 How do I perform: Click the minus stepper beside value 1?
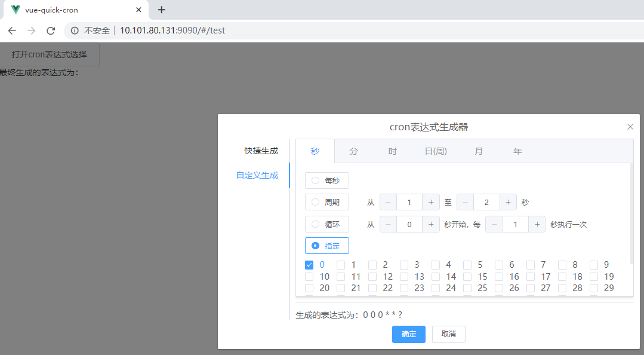[388, 202]
